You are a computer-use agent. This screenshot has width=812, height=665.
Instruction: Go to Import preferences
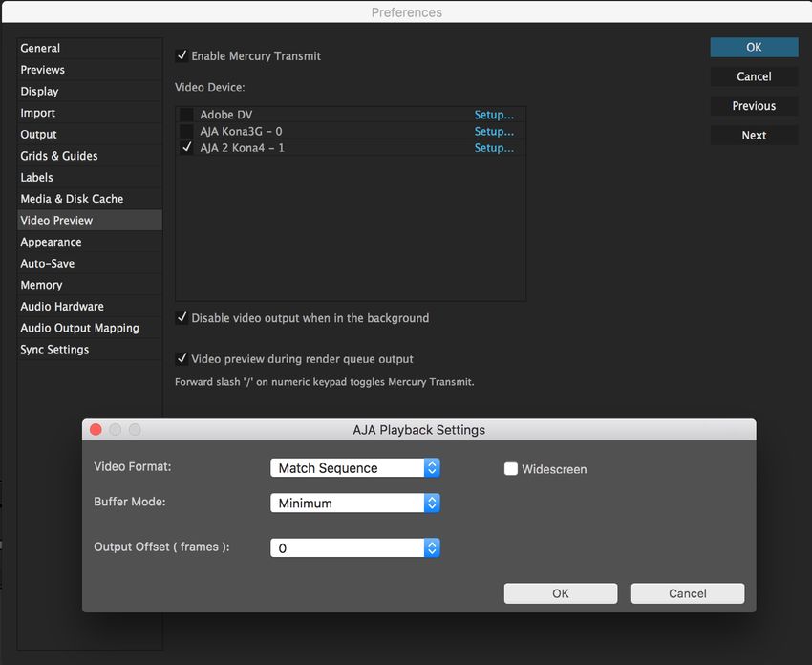pyautogui.click(x=90, y=113)
